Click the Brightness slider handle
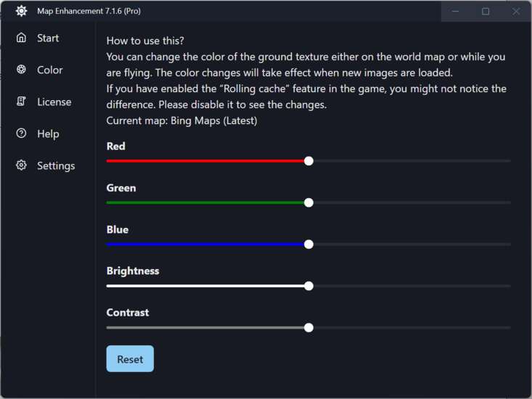 pyautogui.click(x=308, y=286)
